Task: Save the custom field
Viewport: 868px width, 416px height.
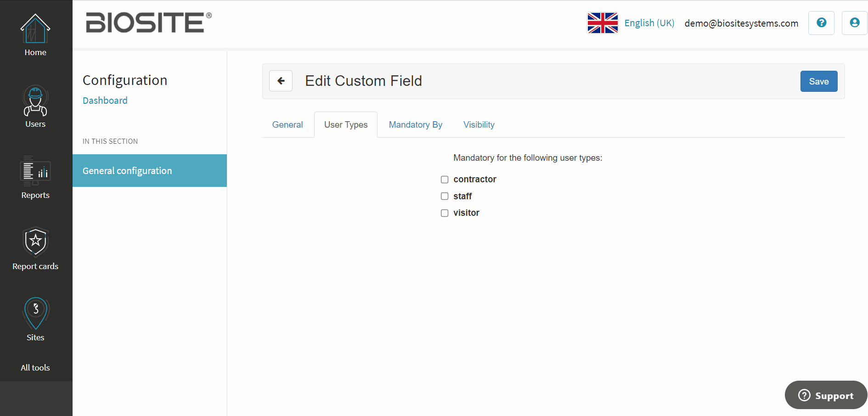Action: point(818,81)
